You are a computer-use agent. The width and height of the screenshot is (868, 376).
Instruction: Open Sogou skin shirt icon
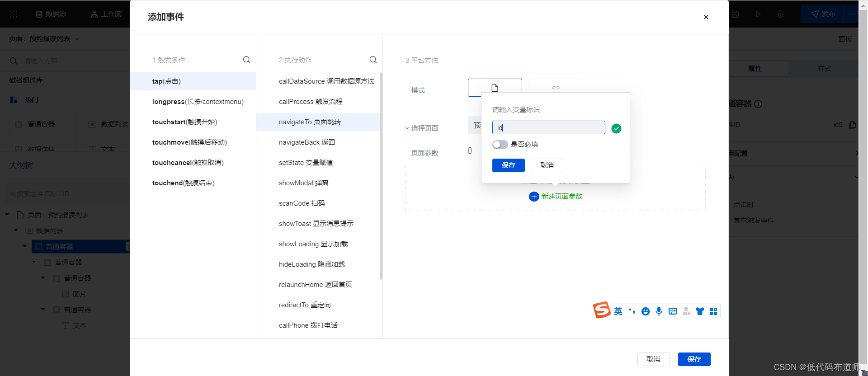(700, 311)
